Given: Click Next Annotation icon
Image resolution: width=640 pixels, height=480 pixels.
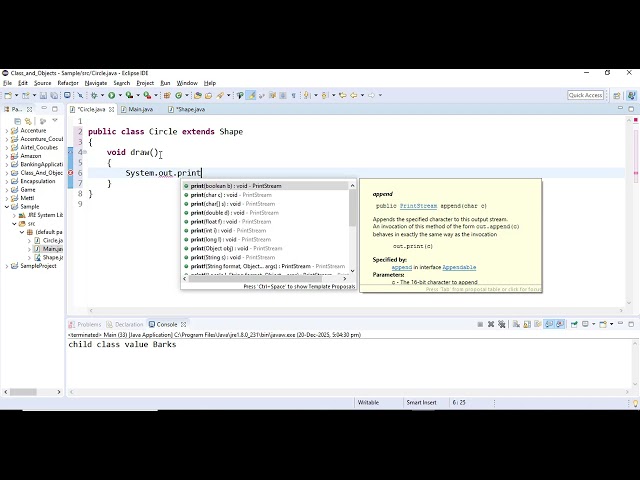Looking at the screenshot, I should tap(306, 96).
